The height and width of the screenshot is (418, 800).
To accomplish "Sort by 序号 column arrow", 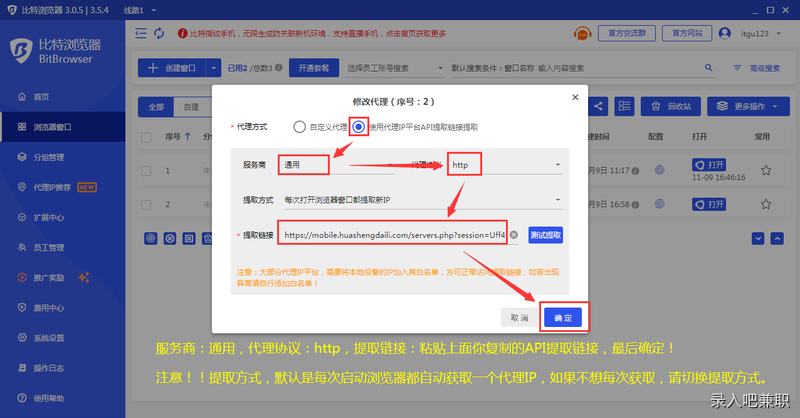I will coord(188,136).
